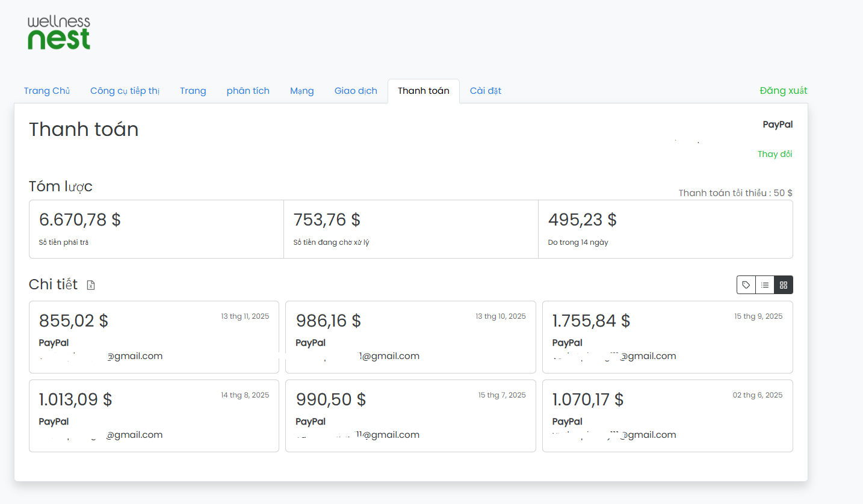The image size is (863, 504).
Task: Click the Đăng xuất link
Action: [x=784, y=91]
